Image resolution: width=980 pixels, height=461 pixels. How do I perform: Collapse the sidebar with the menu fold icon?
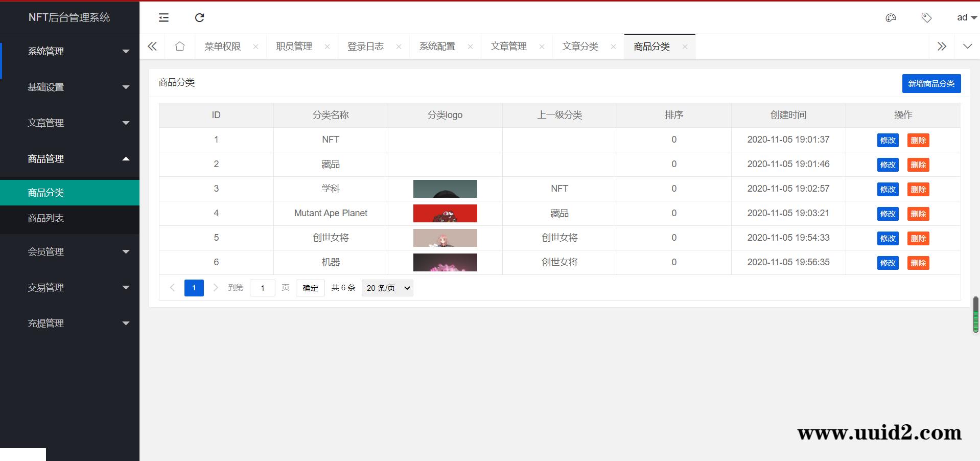164,18
